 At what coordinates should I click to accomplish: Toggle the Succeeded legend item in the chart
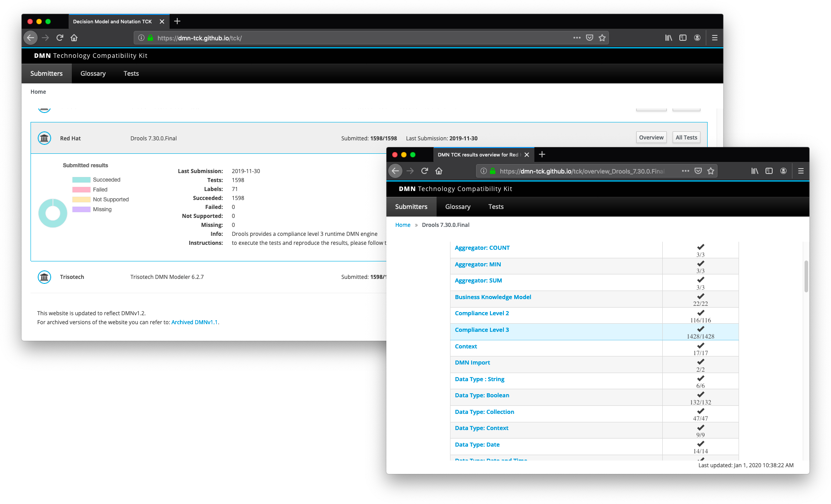[96, 180]
